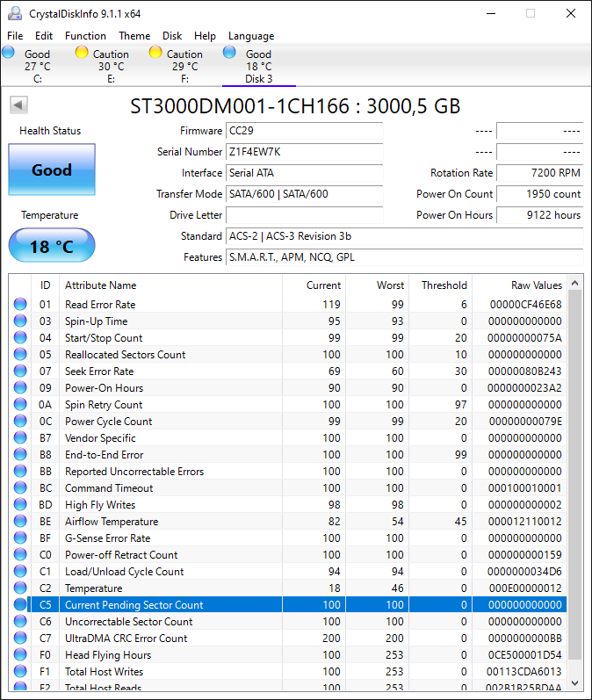Image resolution: width=592 pixels, height=700 pixels.
Task: Click the Transfer Mode field SATA/600
Action: tap(305, 194)
